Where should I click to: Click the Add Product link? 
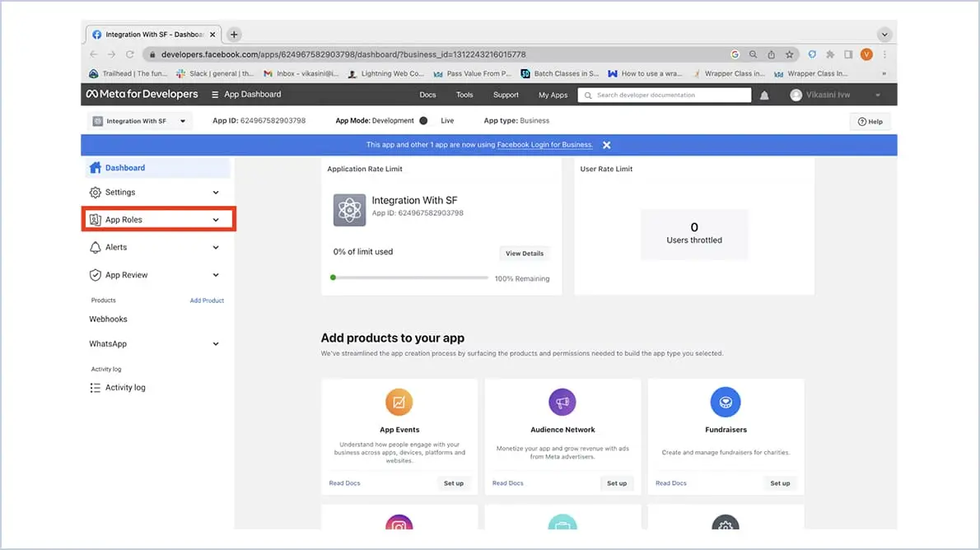point(207,301)
